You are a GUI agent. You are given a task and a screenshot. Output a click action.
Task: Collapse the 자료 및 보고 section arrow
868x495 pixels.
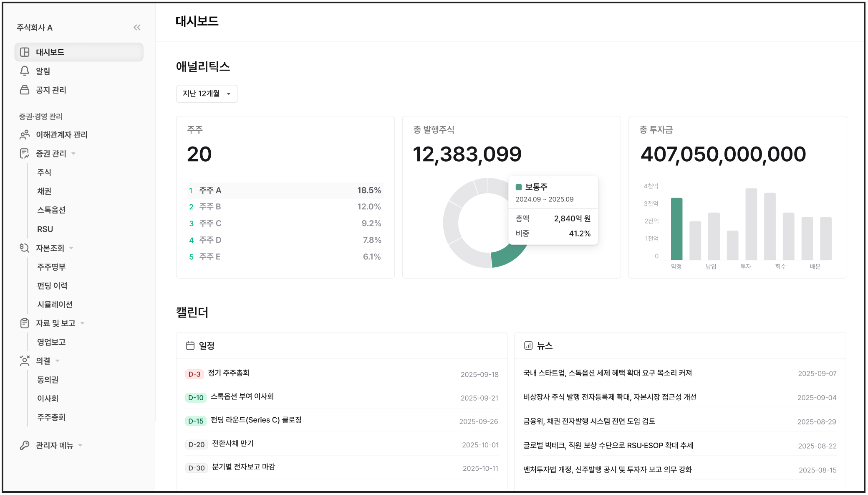(x=82, y=323)
